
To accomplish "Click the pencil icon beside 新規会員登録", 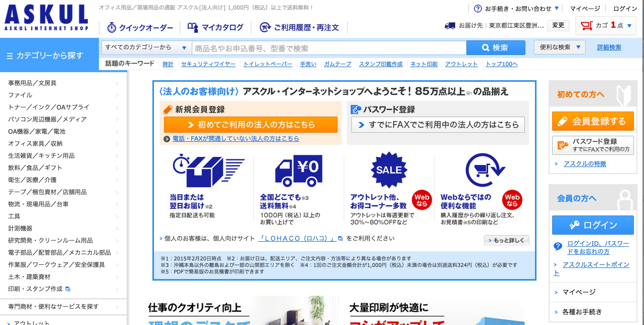I will pyautogui.click(x=168, y=110).
